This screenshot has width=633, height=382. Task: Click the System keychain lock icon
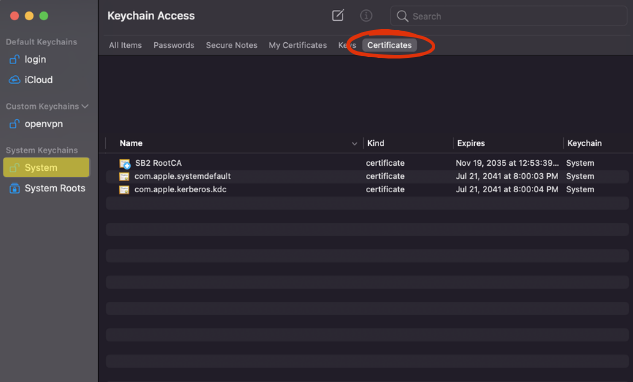point(15,167)
